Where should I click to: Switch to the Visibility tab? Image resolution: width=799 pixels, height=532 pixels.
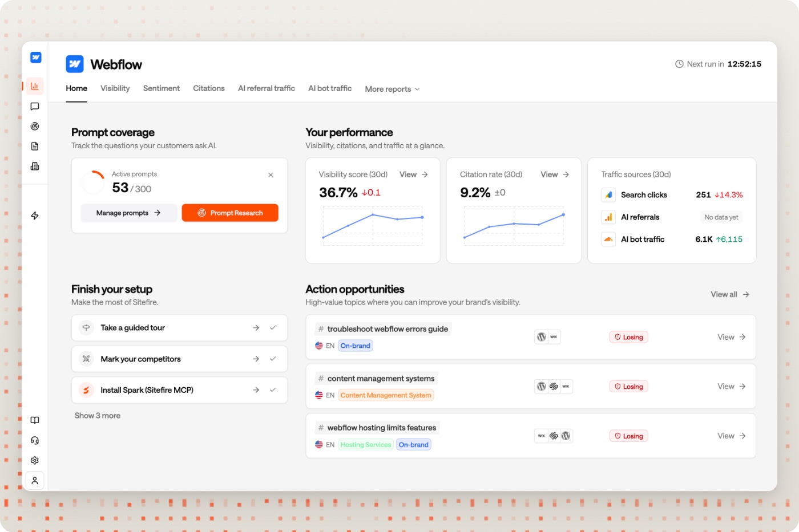pyautogui.click(x=115, y=88)
